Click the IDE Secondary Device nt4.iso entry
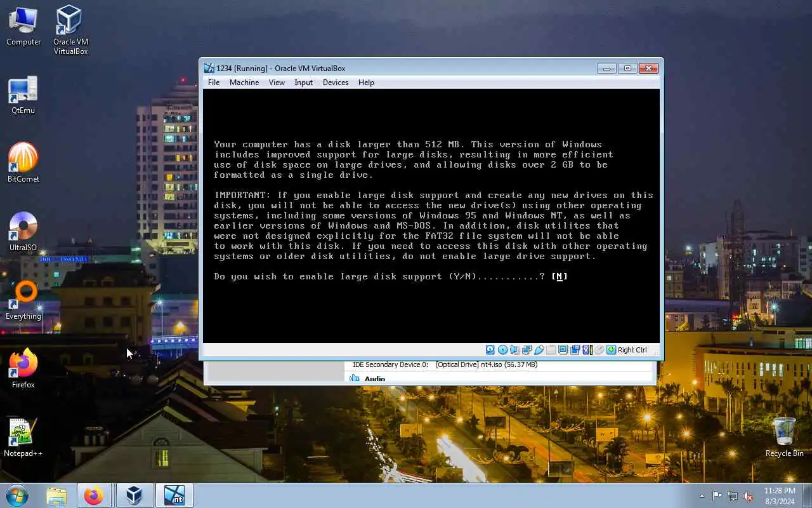Screen dimensions: 812x508 445,365
